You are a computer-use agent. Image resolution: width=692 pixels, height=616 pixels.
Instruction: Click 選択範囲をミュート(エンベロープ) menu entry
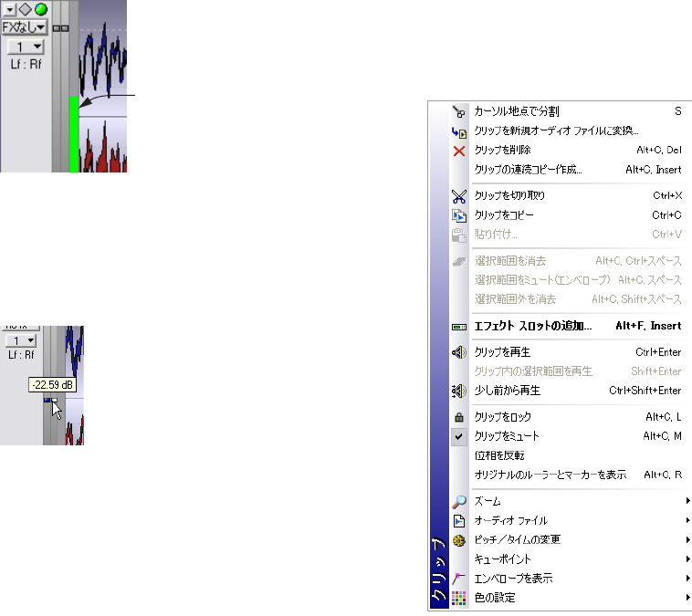click(x=578, y=280)
